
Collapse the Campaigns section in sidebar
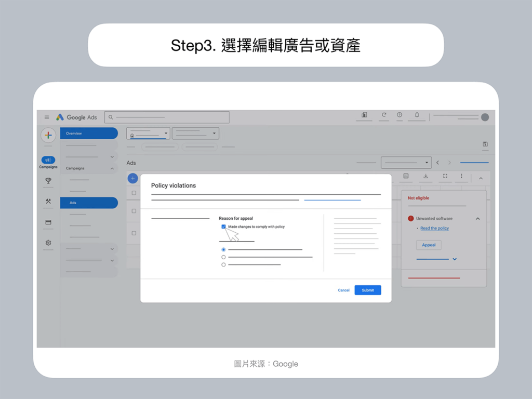point(112,168)
